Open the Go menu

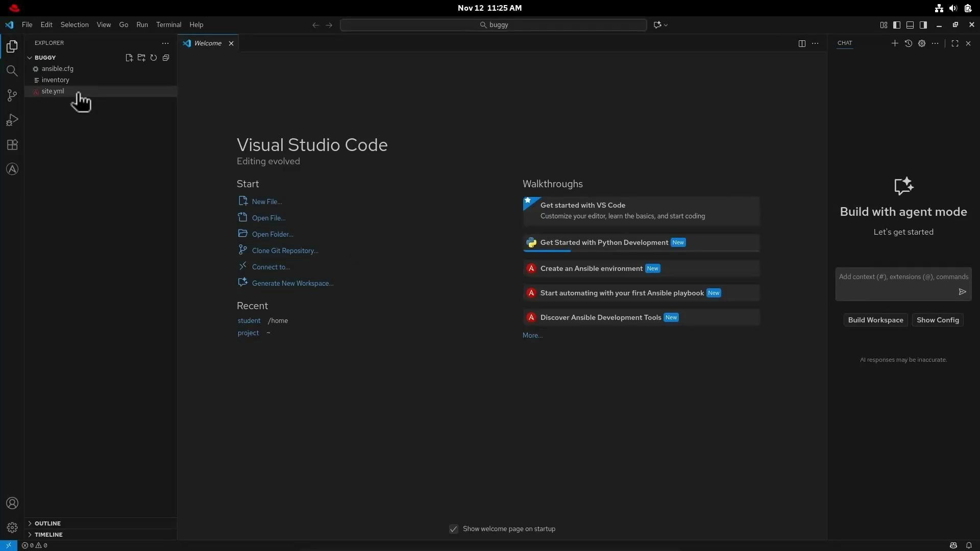[x=124, y=25]
